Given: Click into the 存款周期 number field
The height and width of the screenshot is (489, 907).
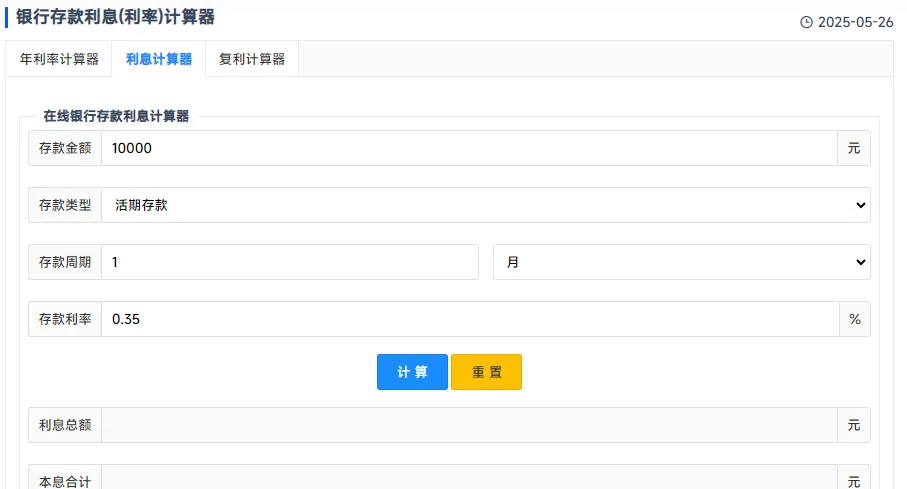Looking at the screenshot, I should tap(290, 262).
